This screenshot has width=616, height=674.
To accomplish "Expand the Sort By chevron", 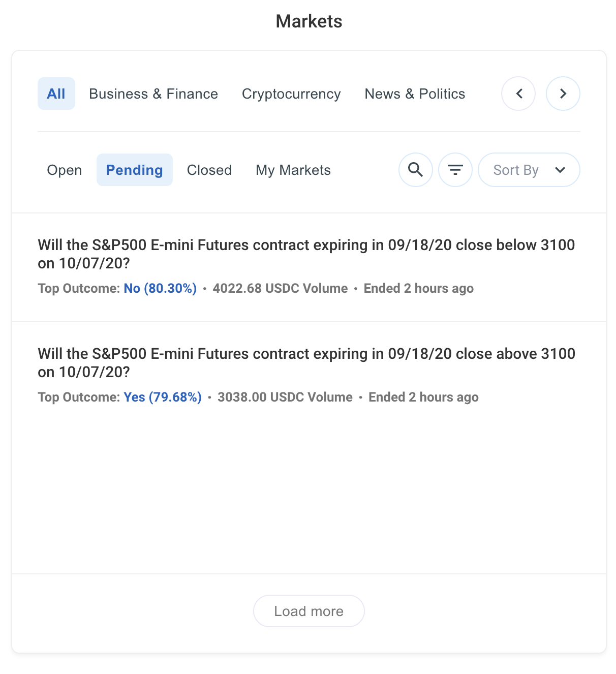I will click(x=560, y=170).
